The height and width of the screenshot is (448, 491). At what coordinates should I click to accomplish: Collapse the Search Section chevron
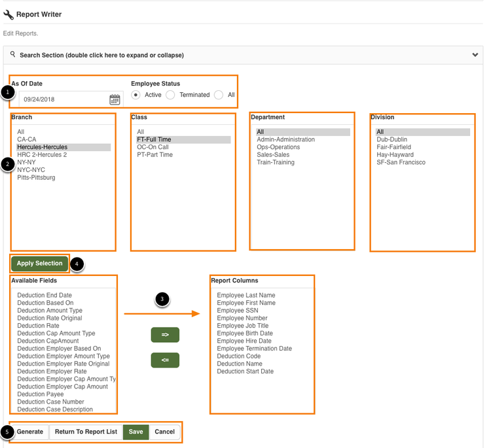(x=475, y=55)
